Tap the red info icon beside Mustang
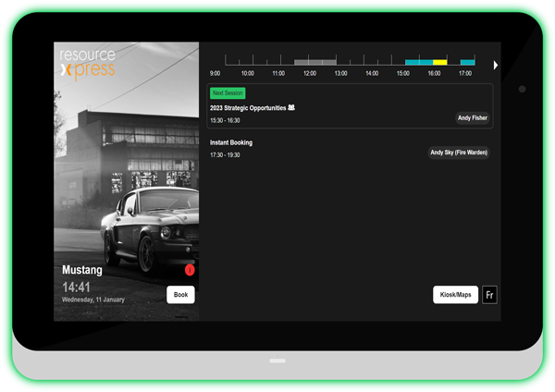This screenshot has height=392, width=555. tap(190, 270)
